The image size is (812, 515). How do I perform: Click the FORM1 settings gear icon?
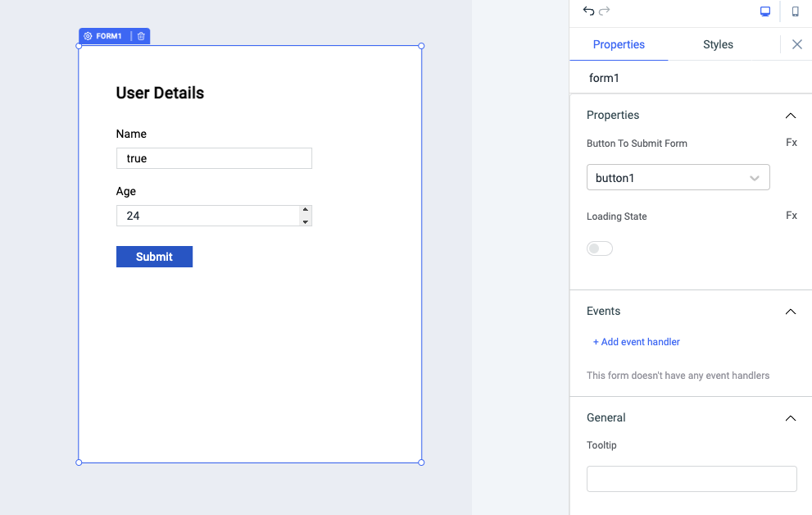pyautogui.click(x=88, y=36)
